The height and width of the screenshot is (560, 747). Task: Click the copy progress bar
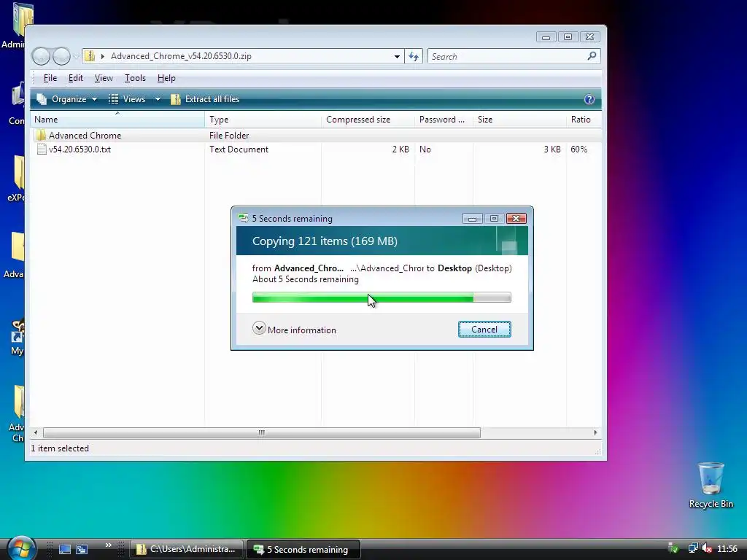pos(382,297)
